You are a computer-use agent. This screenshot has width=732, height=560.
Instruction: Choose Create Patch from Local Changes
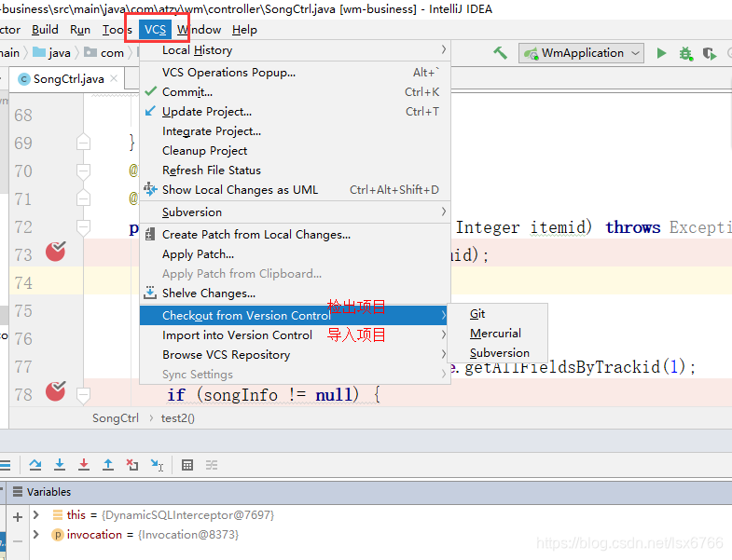pos(295,235)
